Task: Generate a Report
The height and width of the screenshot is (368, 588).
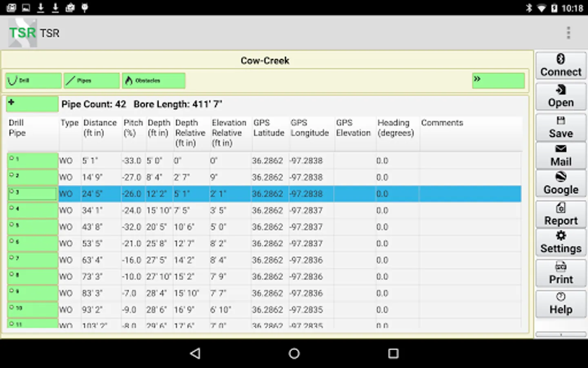Action: (561, 214)
